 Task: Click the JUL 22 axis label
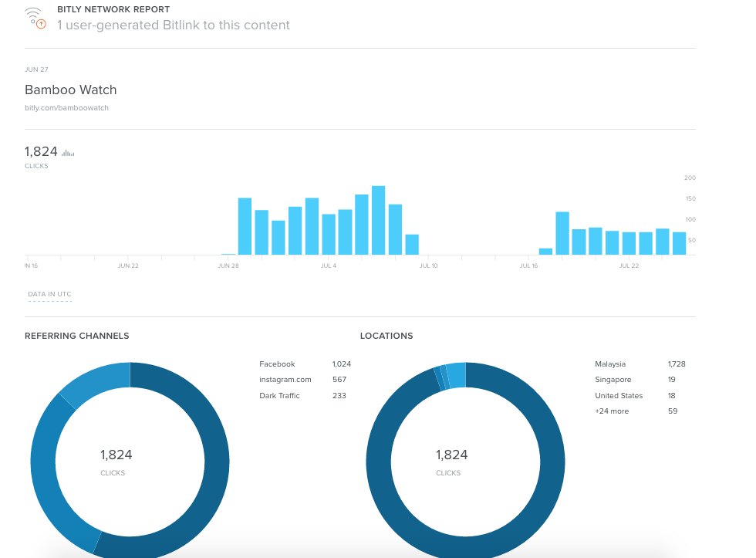629,265
